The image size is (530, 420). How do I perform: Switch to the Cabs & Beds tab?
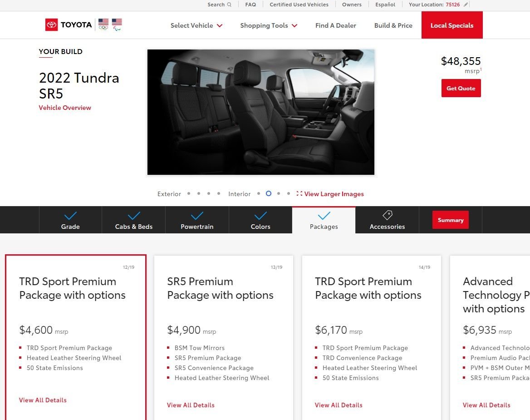133,220
